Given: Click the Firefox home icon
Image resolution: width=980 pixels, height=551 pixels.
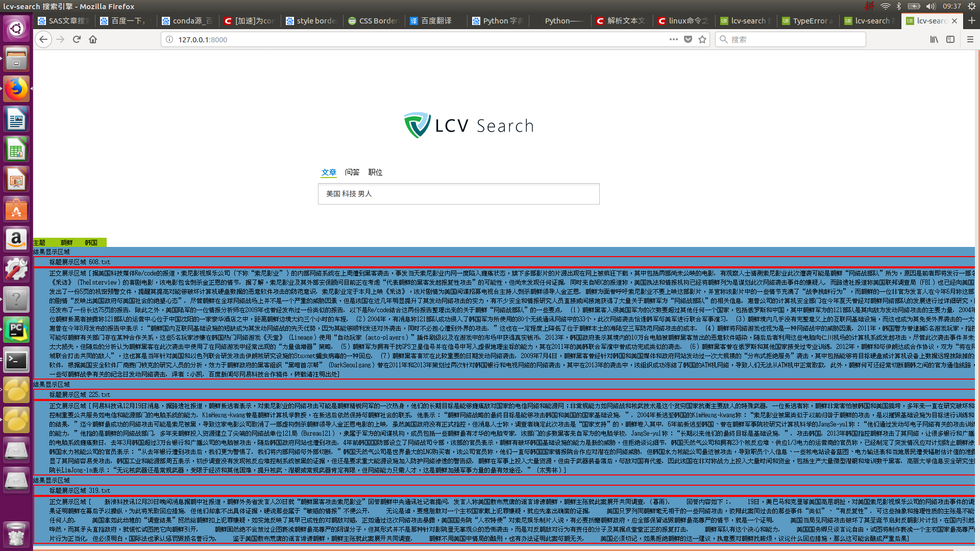Looking at the screenshot, I should tap(93, 39).
